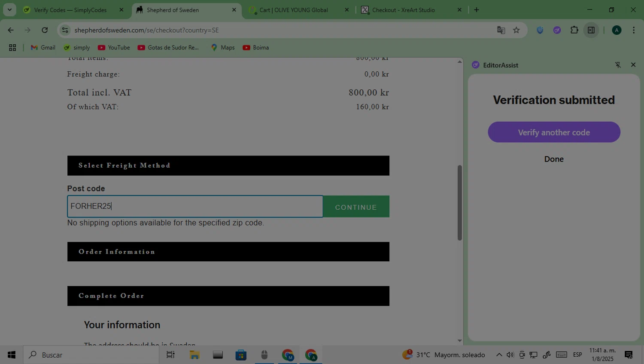This screenshot has height=364, width=644.
Task: Open the simply bookmark
Action: 77,48
